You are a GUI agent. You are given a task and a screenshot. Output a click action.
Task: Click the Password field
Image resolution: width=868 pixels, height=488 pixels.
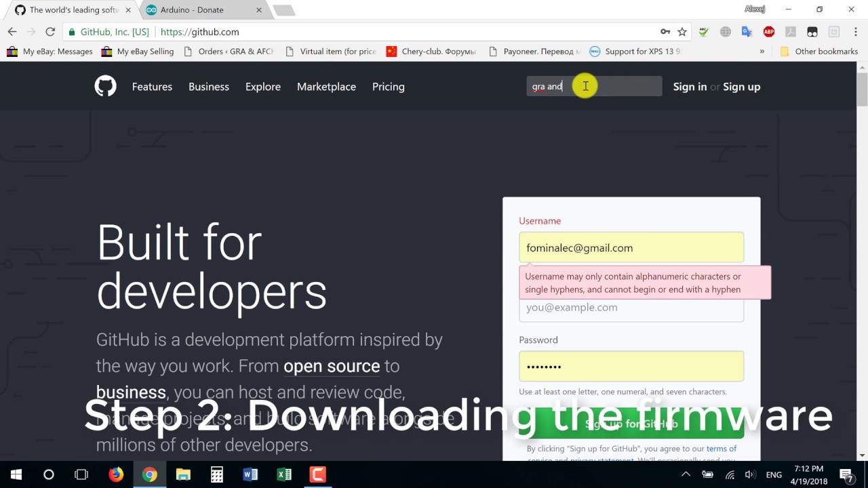click(631, 367)
